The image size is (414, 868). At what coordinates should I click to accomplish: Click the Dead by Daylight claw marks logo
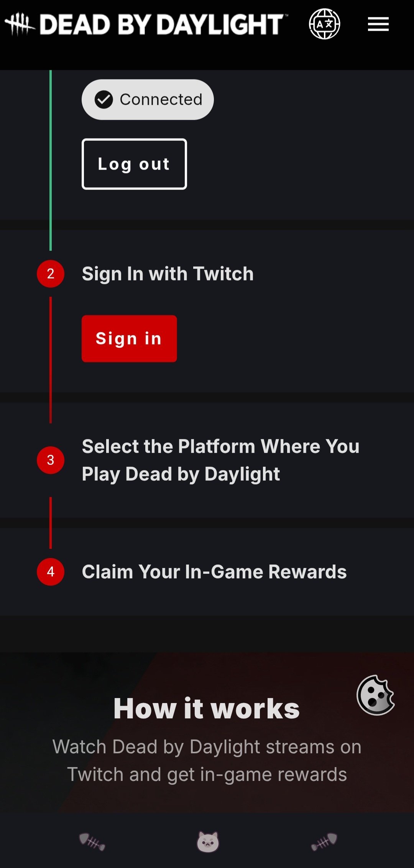tap(20, 24)
